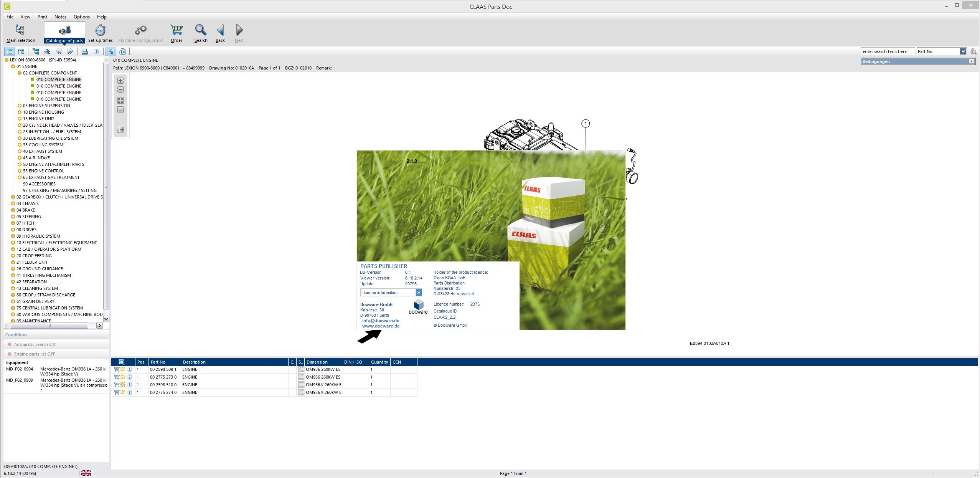Open the Main selection view

pos(21,33)
